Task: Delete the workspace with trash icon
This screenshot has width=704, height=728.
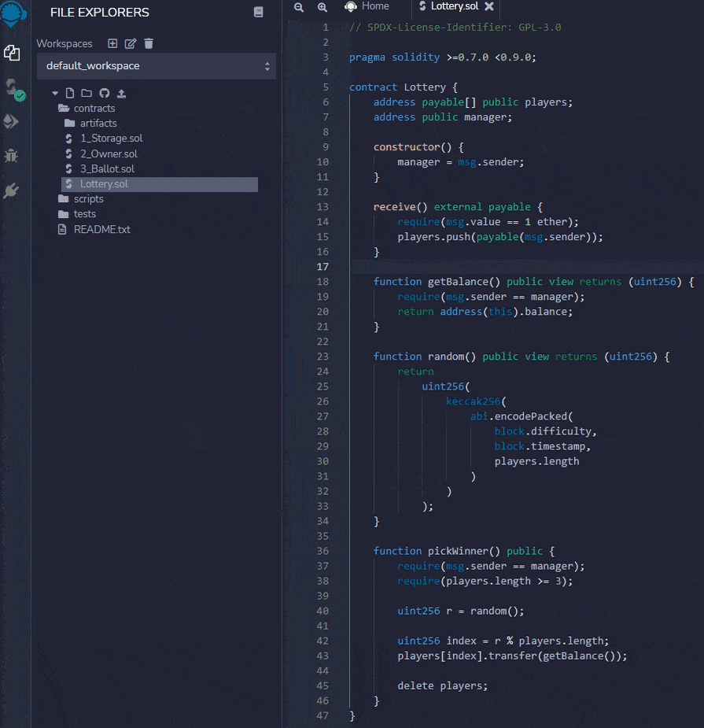Action: (x=149, y=43)
